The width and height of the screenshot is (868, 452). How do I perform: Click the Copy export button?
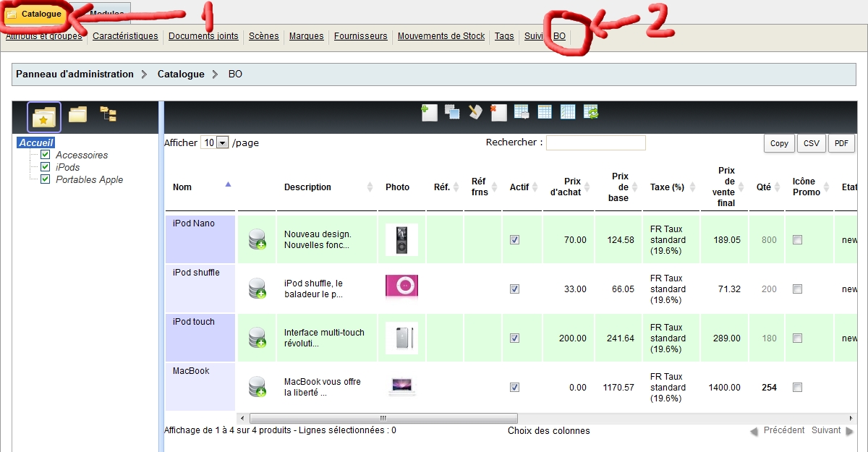point(779,143)
